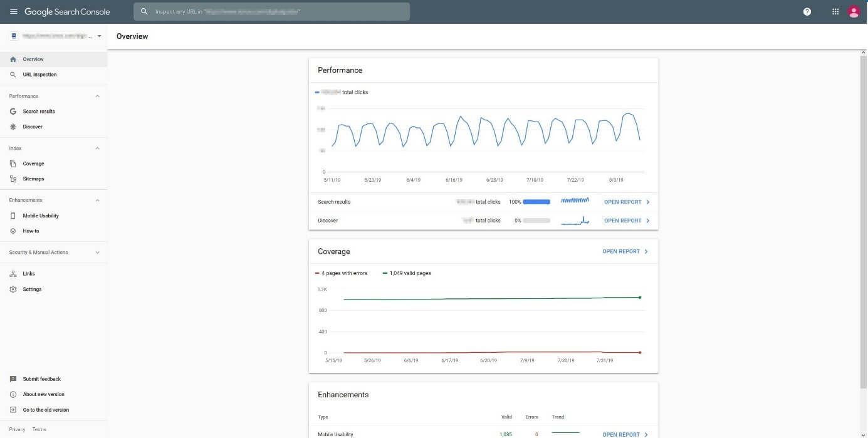Click the Discover asterisk icon
Image resolution: width=868 pixels, height=438 pixels.
point(13,127)
